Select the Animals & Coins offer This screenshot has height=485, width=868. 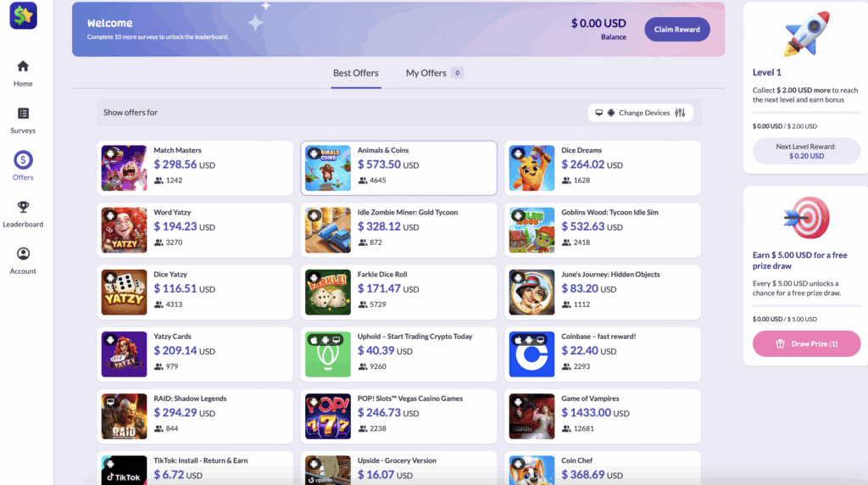[398, 168]
